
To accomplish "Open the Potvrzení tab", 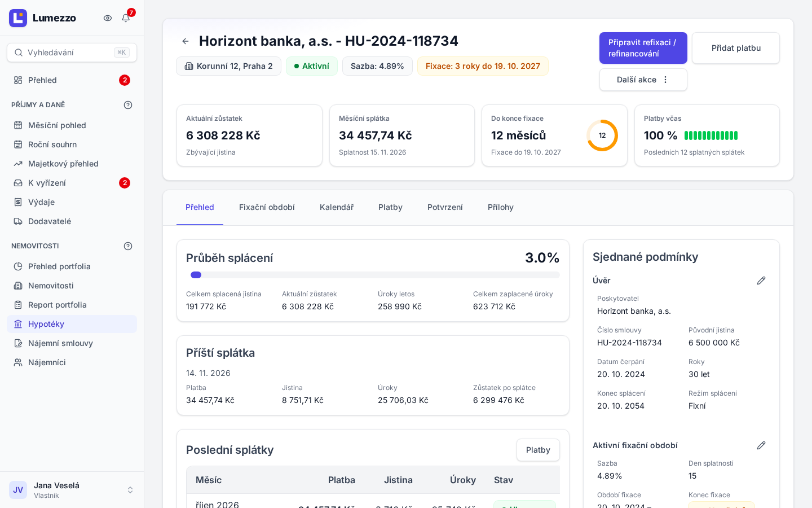I will point(445,207).
